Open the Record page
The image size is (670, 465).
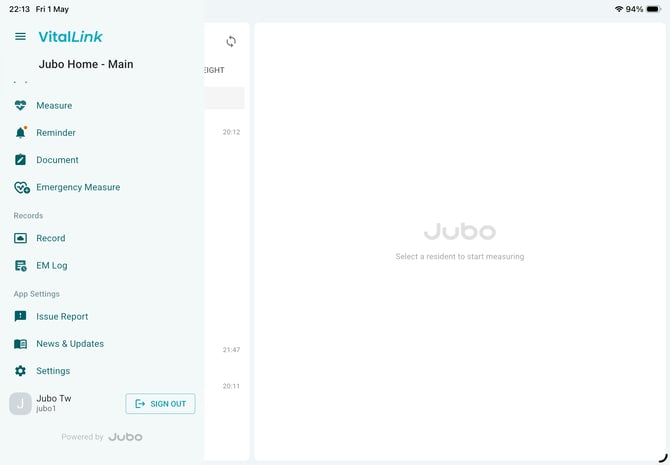(51, 238)
